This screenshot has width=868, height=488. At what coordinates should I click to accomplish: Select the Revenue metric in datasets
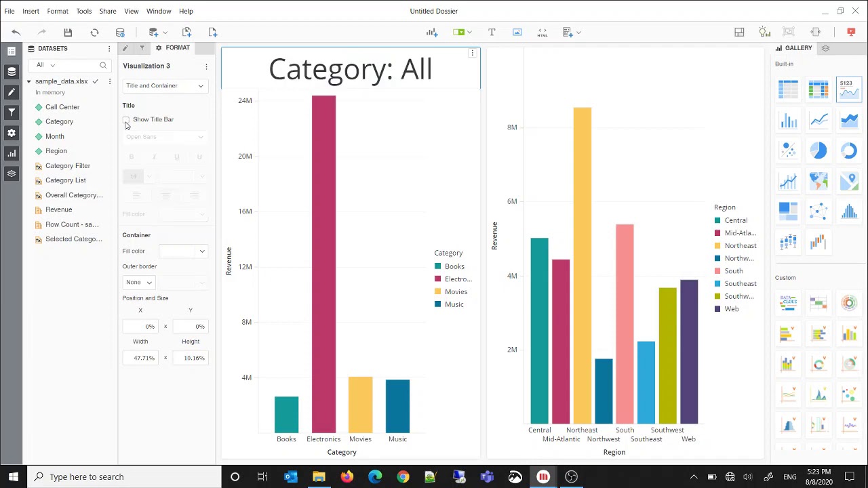click(x=58, y=210)
